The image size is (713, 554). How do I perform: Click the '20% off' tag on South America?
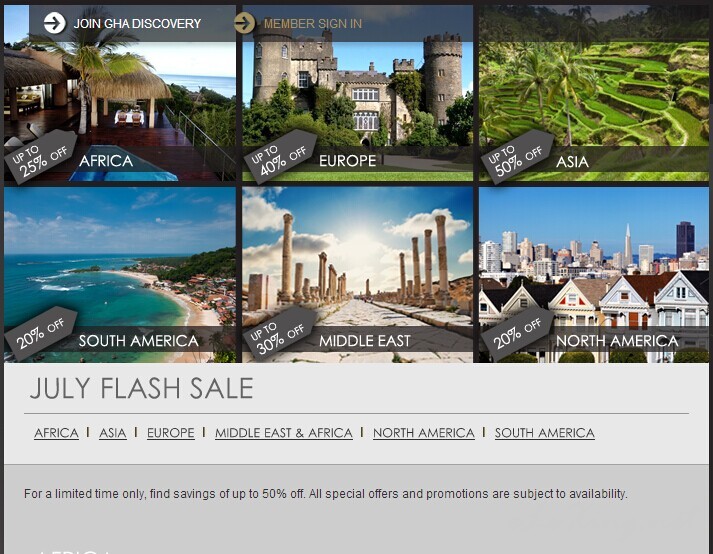(40, 334)
